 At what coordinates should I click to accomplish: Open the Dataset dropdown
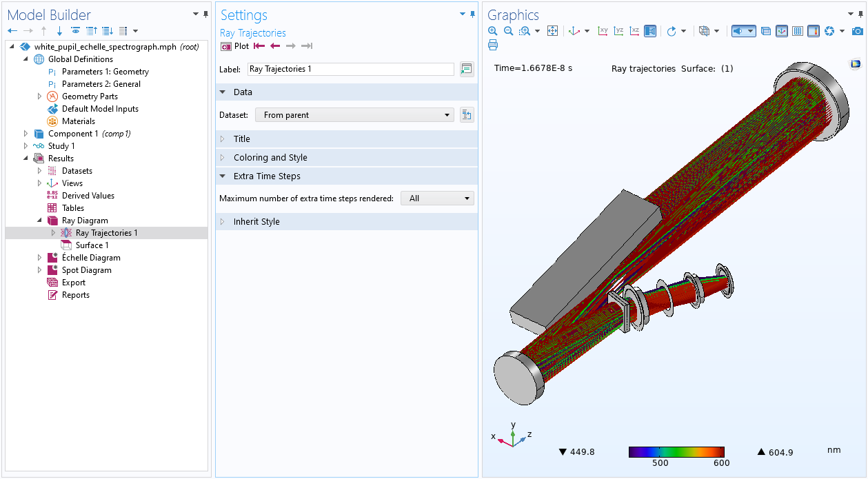tap(354, 115)
